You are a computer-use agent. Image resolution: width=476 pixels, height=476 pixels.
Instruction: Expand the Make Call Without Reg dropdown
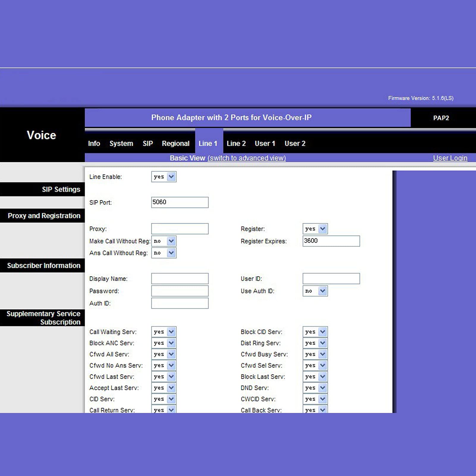coord(164,241)
